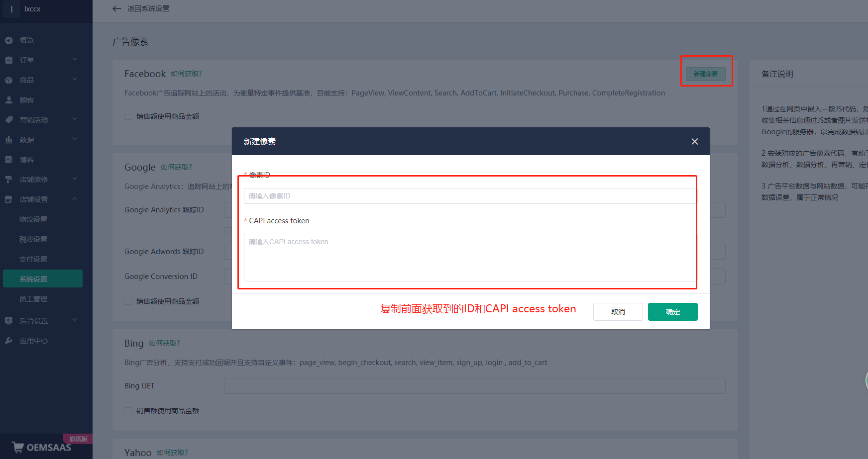Viewport: 868px width, 459px height.
Task: Click the 商品 products cube icon
Action: click(8, 80)
